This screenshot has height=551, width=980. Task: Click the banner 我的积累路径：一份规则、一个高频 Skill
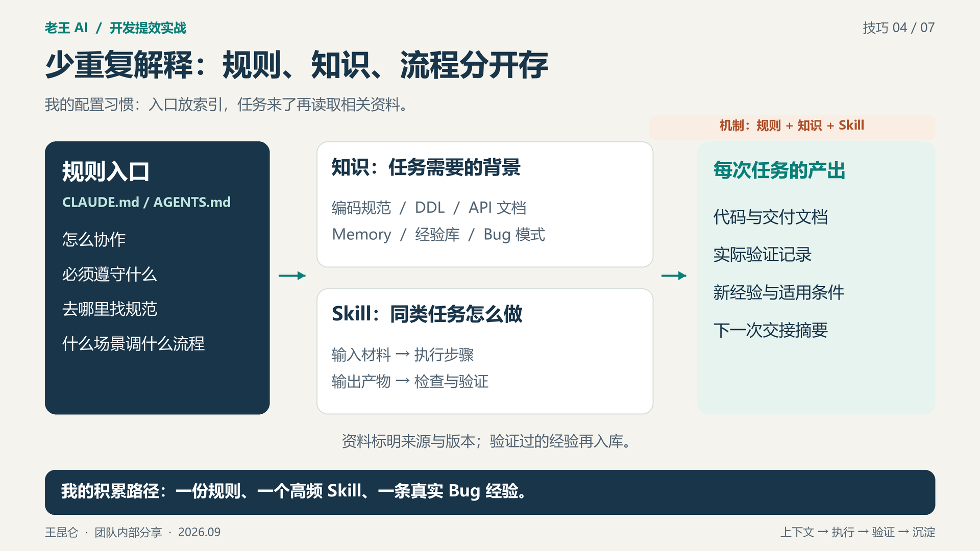tap(490, 492)
